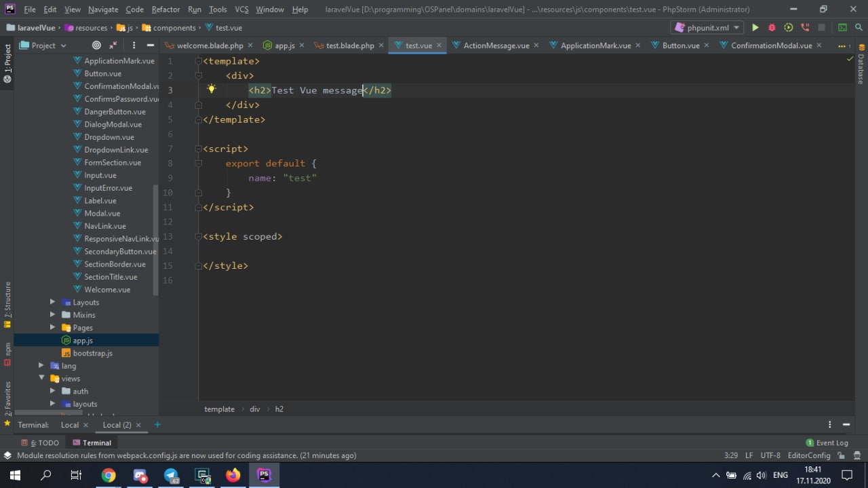Click the locate target icon in Project panel
868x488 pixels.
tap(96, 45)
